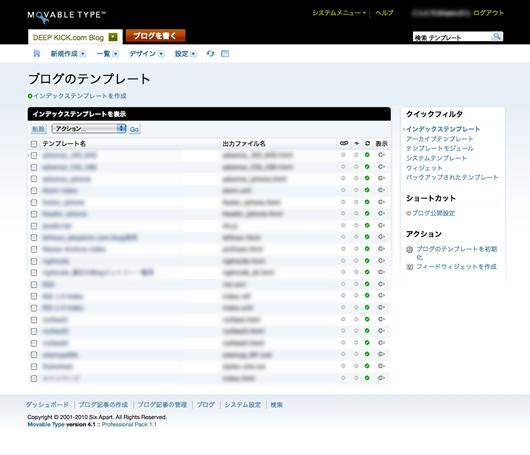Click view icon in the mt.js row
The width and height of the screenshot is (530, 455).
click(381, 225)
